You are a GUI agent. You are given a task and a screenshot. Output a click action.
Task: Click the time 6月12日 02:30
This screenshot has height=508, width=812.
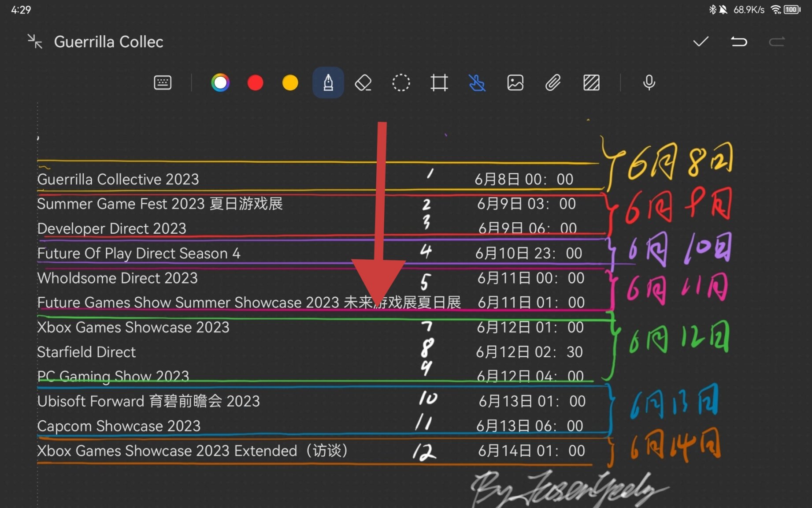click(x=529, y=352)
